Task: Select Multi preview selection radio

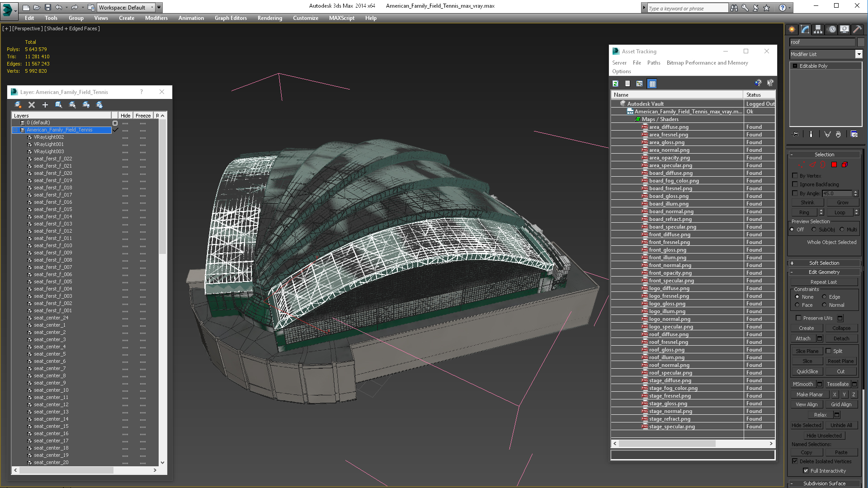Action: pyautogui.click(x=842, y=230)
